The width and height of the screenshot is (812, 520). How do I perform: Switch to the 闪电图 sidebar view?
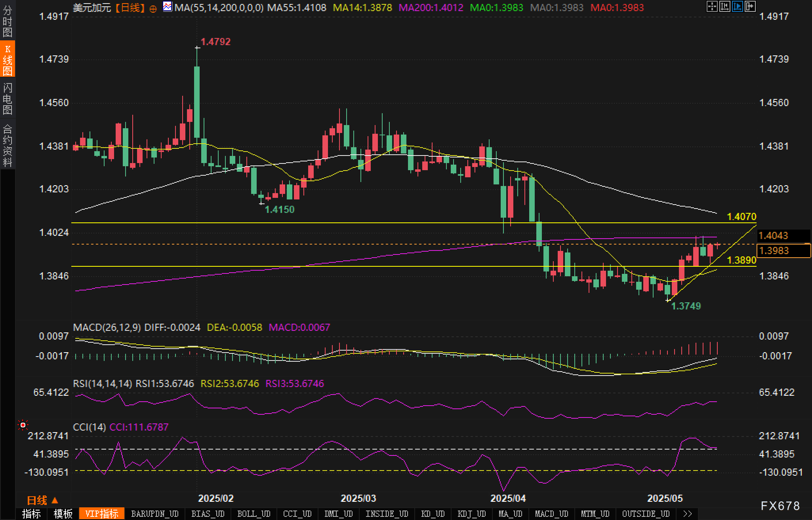point(7,99)
